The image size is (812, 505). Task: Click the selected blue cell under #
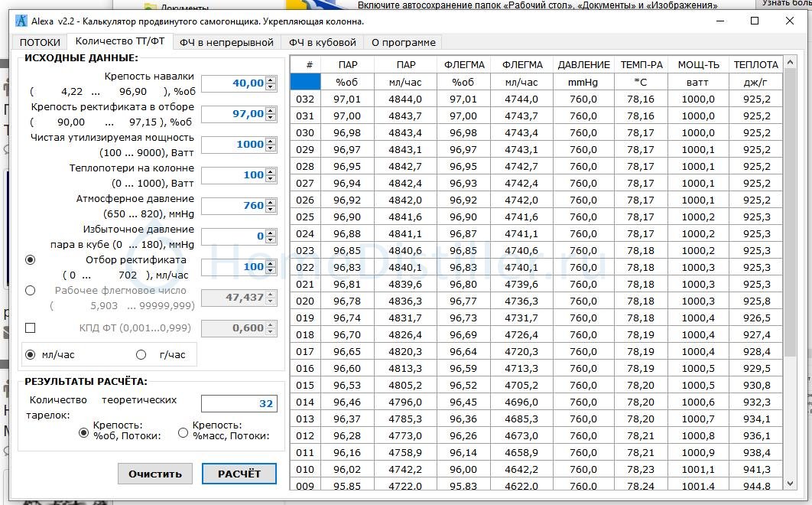coord(306,82)
